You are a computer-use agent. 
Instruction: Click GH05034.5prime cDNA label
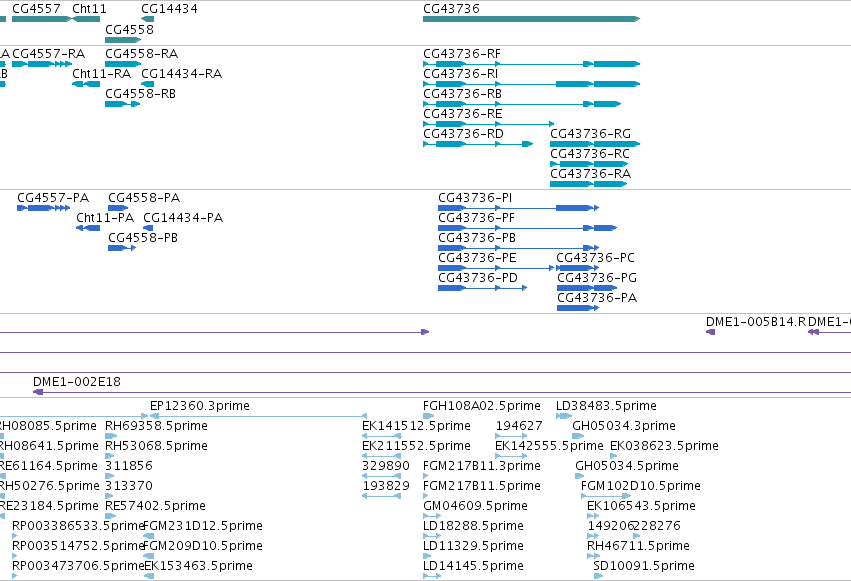(x=627, y=466)
